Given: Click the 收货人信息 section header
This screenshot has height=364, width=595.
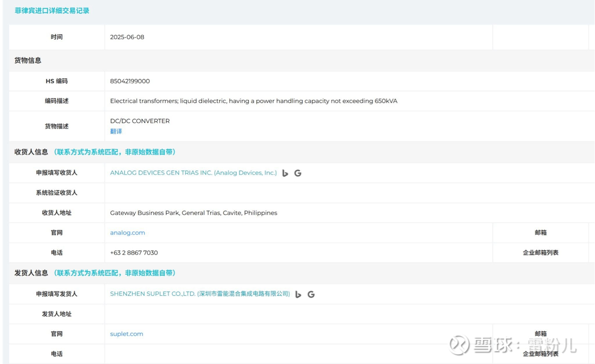Looking at the screenshot, I should [31, 152].
